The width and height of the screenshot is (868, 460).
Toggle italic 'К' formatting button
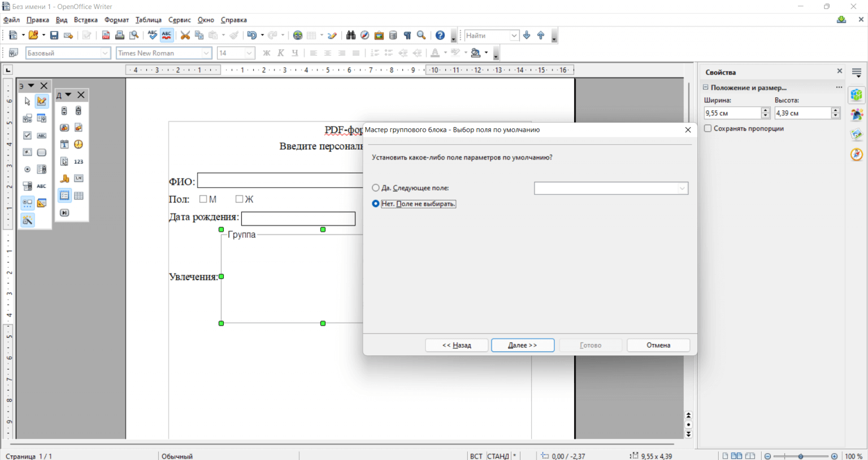click(x=281, y=53)
